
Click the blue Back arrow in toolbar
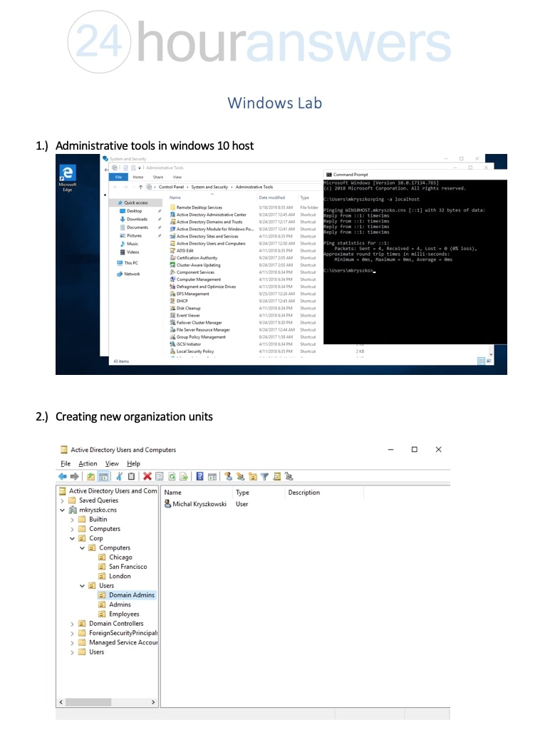[63, 477]
